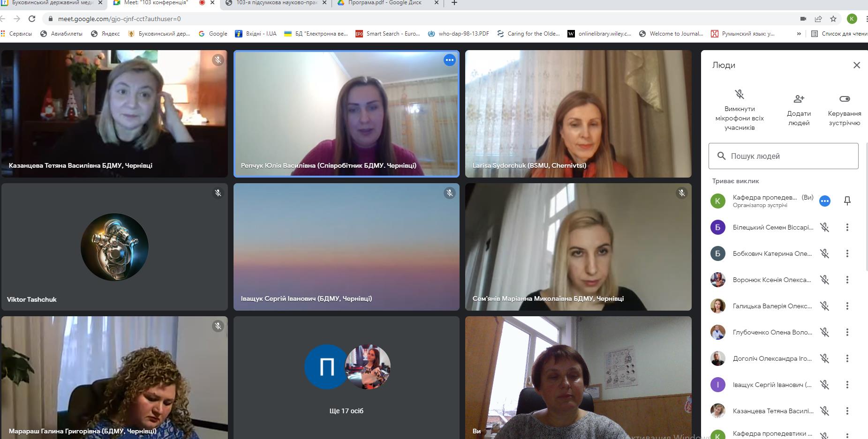Select Viktor Tashchuk avatar tile
Screen dimensions: 868x439
coord(114,247)
